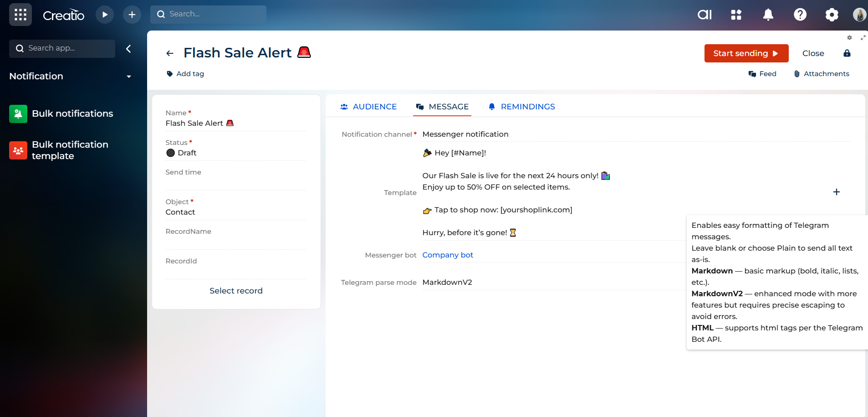Click the Send time field

point(236,179)
